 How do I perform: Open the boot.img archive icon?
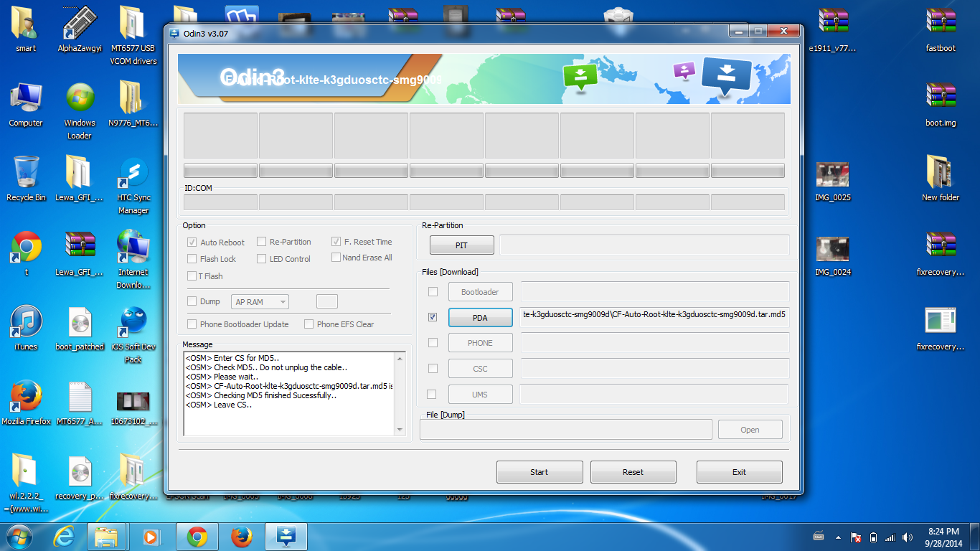[940, 104]
